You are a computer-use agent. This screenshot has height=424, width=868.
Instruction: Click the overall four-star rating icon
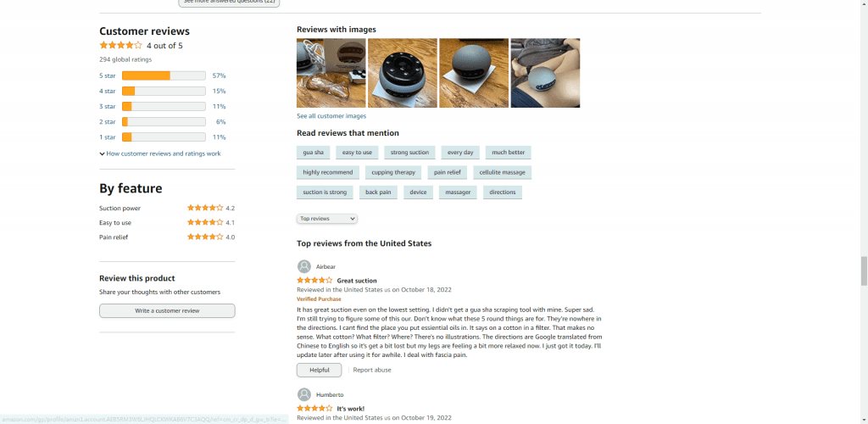pos(120,46)
